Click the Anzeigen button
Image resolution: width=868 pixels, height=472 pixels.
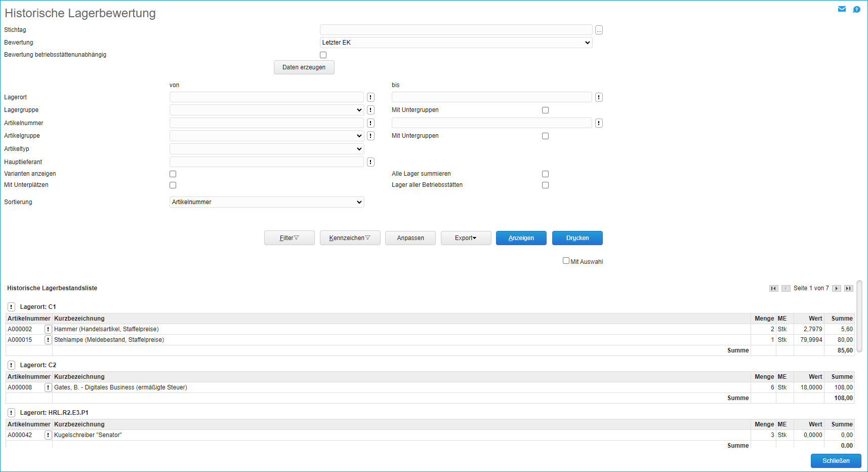point(521,238)
